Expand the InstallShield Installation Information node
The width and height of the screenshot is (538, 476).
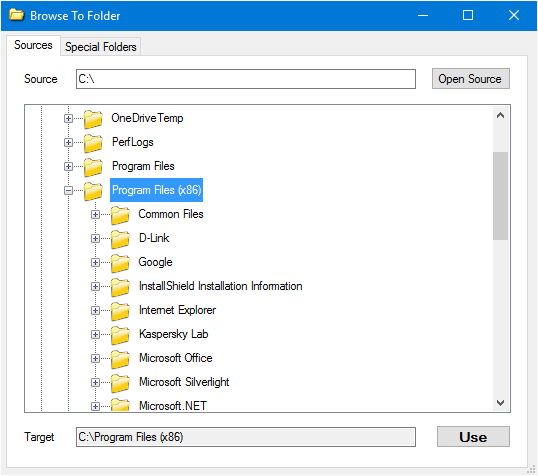coord(95,287)
